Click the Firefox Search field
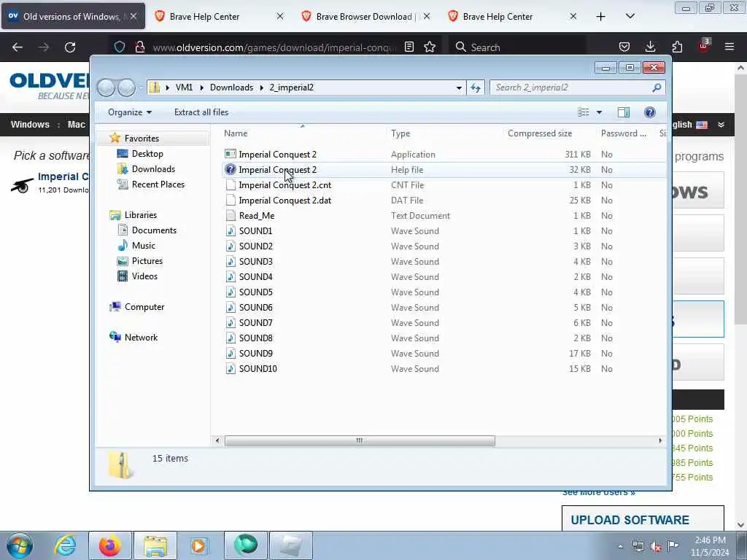747x560 pixels. pos(517,47)
